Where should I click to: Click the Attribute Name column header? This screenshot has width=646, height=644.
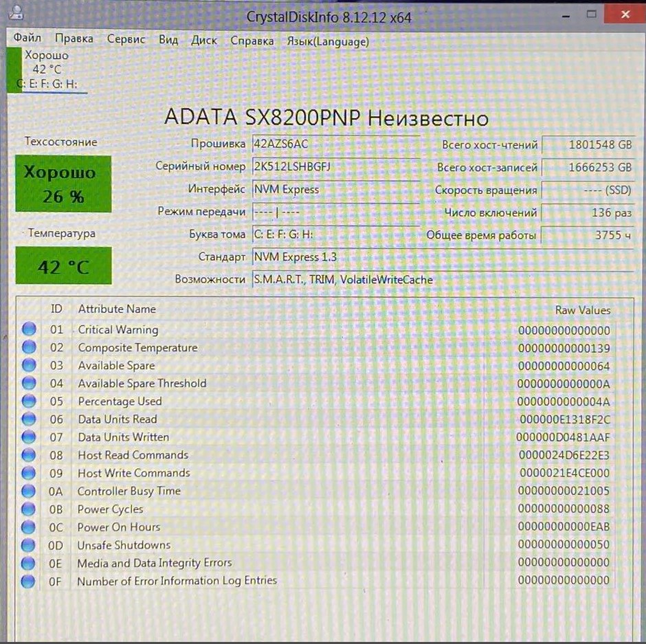coord(117,309)
